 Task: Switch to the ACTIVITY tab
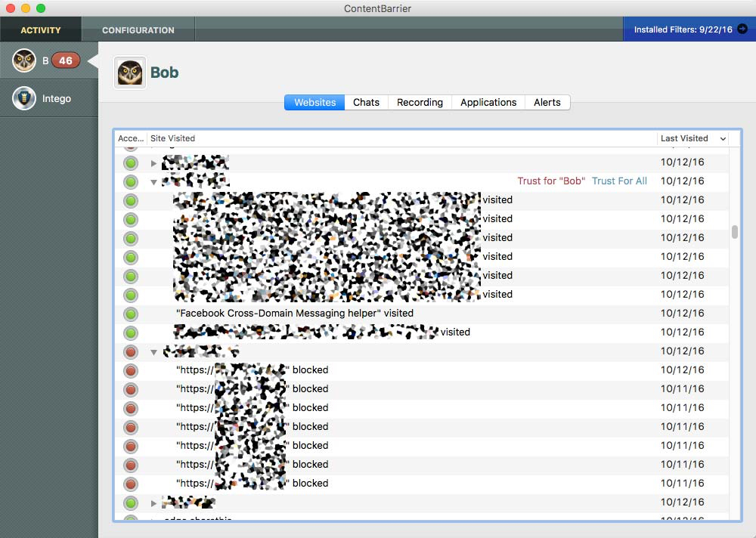click(41, 30)
